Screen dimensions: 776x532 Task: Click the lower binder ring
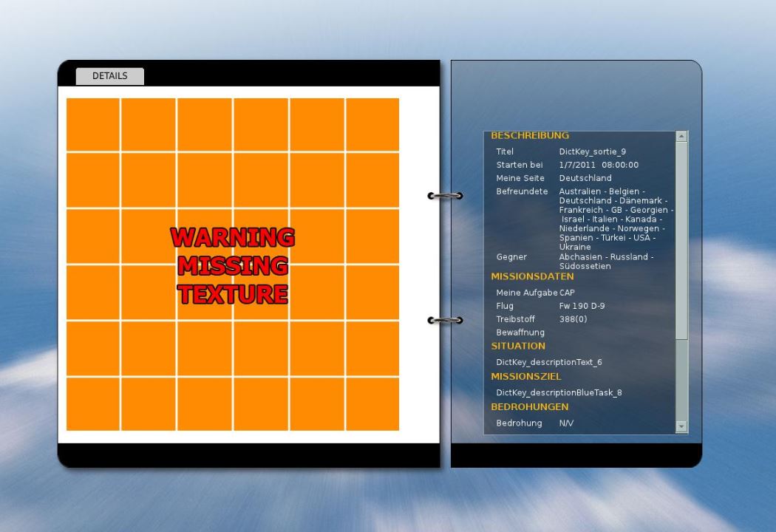(445, 320)
